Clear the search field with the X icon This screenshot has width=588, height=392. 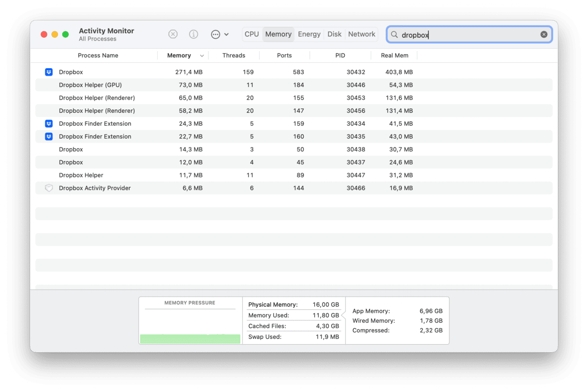544,34
